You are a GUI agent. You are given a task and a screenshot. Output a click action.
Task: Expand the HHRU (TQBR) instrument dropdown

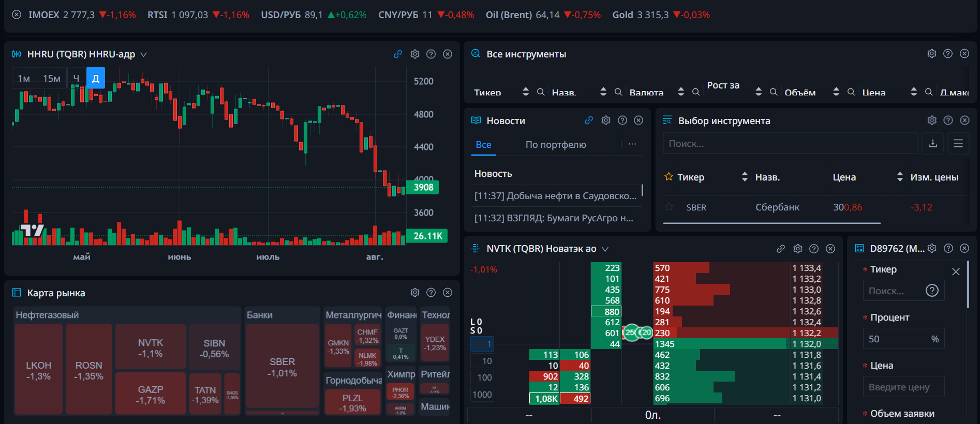(x=144, y=54)
